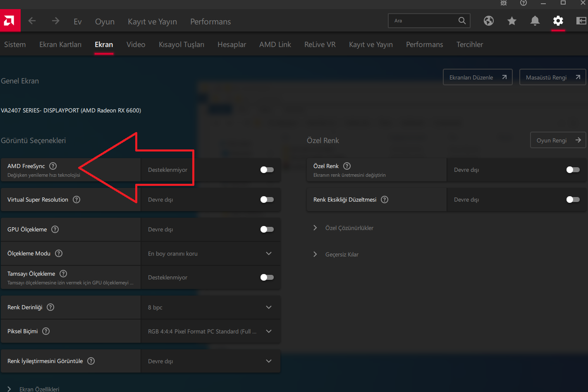
Task: Click the VA2407 SERIES DISPLAYPORT display name
Action: pos(71,111)
